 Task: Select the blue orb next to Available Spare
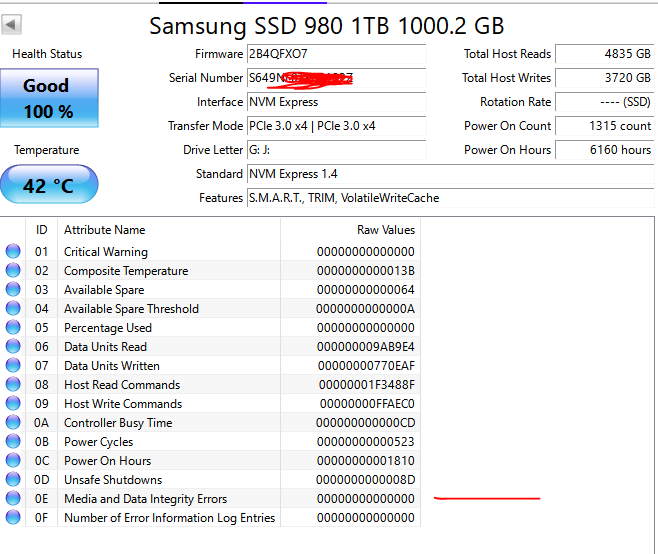click(x=13, y=290)
